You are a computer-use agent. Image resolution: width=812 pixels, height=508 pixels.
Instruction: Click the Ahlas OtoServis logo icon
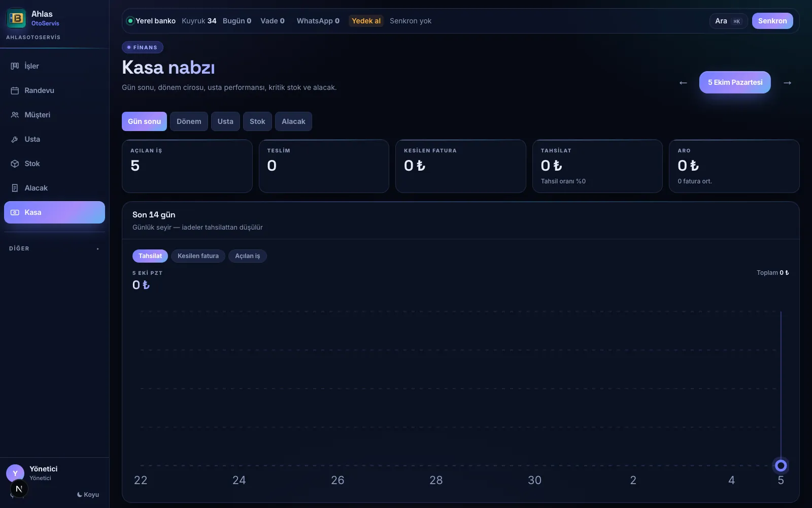[x=16, y=18]
